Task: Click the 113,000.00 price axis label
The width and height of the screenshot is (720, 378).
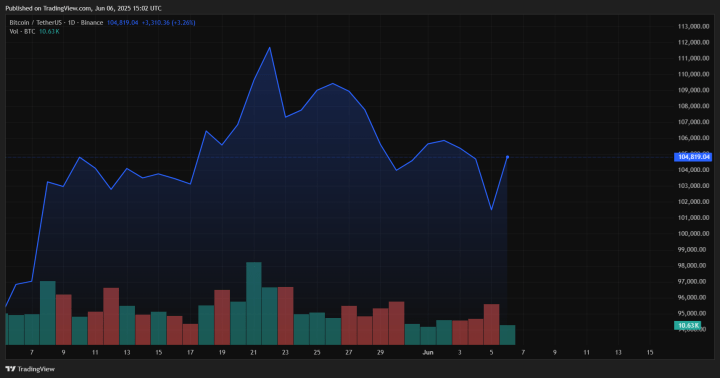Action: coord(693,27)
